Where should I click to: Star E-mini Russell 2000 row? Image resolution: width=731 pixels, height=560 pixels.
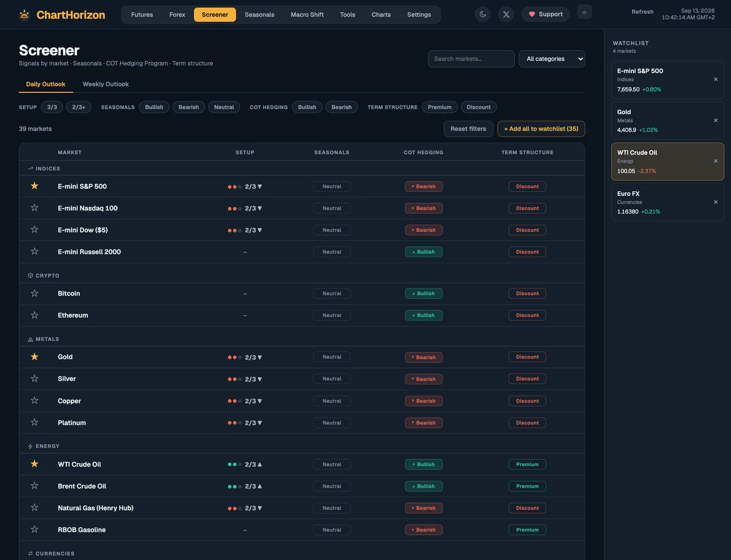pyautogui.click(x=34, y=252)
